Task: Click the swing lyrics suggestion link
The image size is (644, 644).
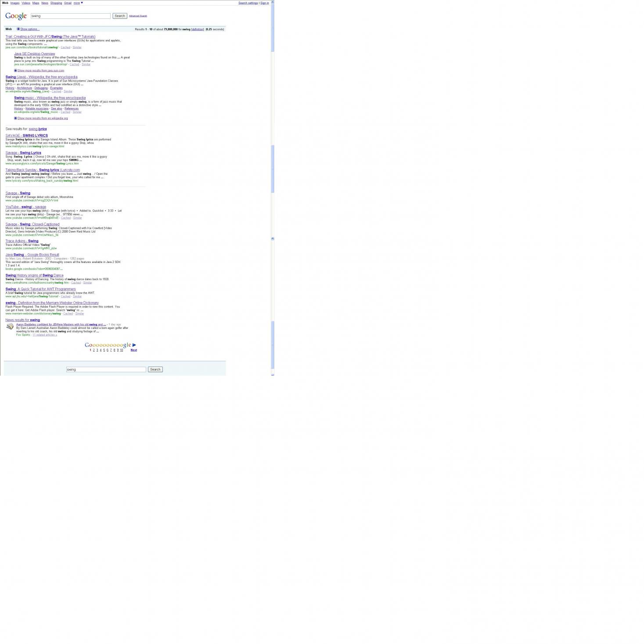Action: click(38, 129)
